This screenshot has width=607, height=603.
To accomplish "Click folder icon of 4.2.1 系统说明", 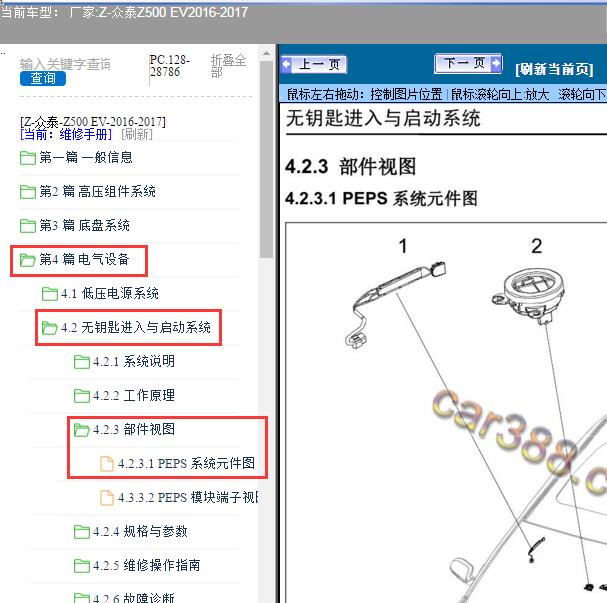I will click(82, 362).
